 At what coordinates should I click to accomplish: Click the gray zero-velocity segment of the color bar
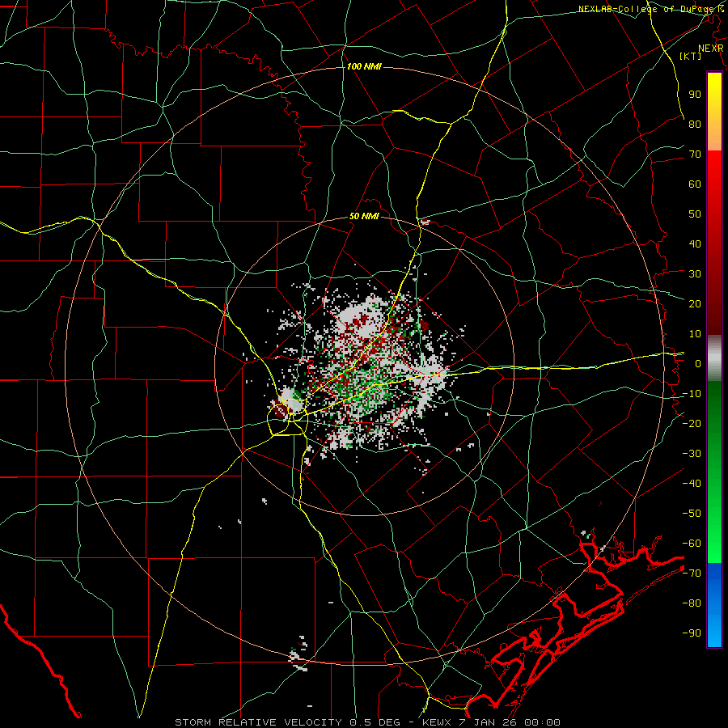(714, 358)
